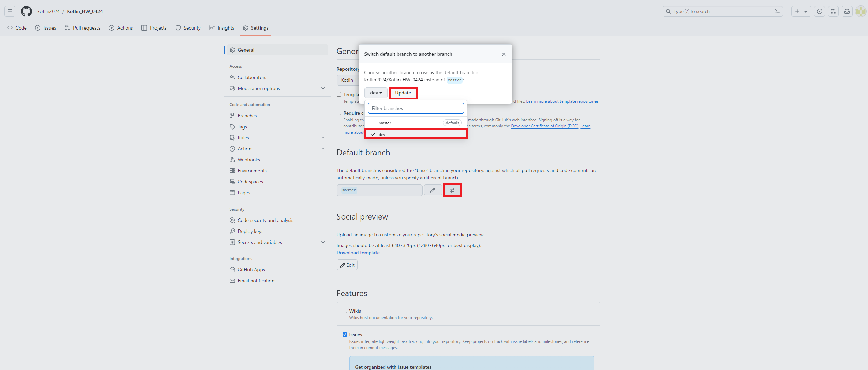Open the Projects tab
Viewport: 868px width, 370px height.
pos(154,28)
